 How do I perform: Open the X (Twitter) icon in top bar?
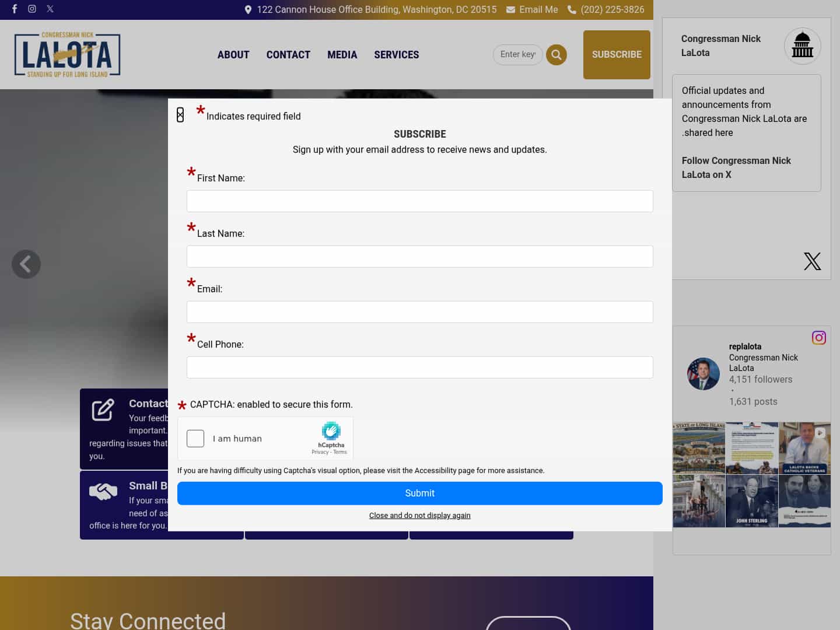(x=50, y=9)
